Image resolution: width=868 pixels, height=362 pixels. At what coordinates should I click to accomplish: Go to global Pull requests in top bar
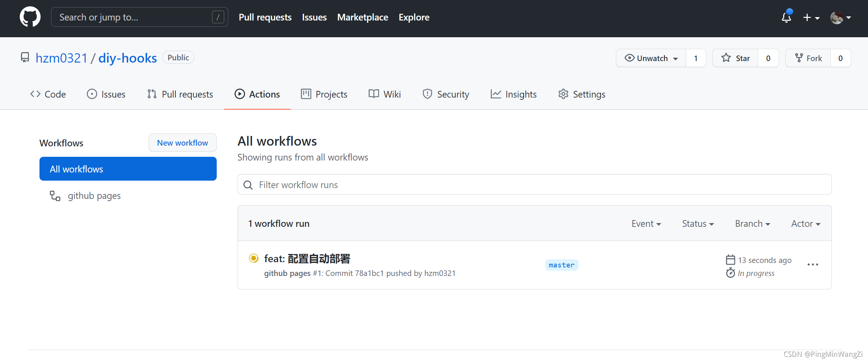[265, 17]
